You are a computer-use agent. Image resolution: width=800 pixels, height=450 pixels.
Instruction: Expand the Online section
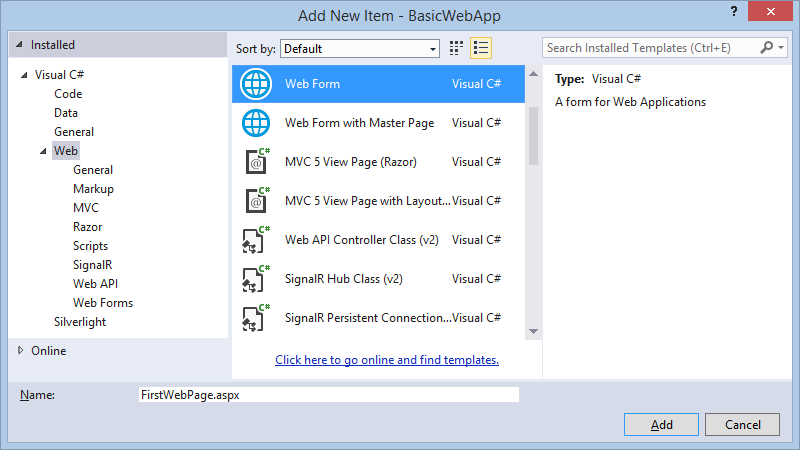22,351
